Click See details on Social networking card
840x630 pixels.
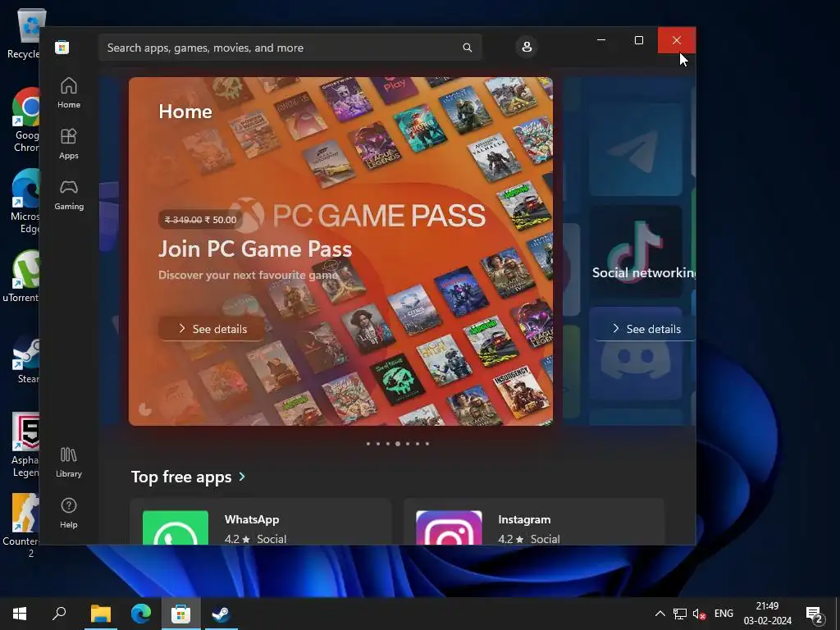coord(645,328)
